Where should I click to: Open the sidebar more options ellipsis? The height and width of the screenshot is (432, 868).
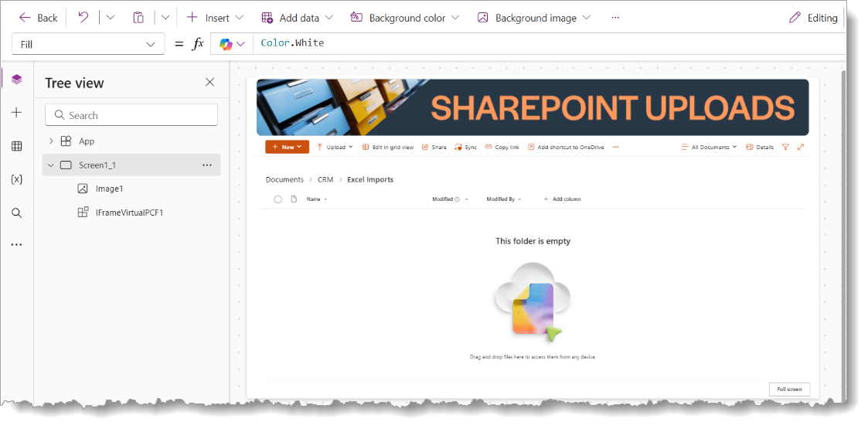click(x=16, y=244)
